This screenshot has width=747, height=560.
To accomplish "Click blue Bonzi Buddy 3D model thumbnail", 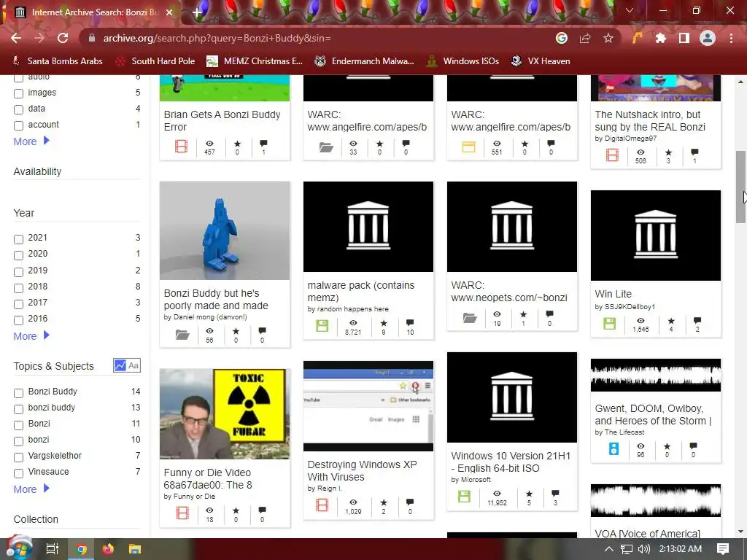I will point(225,230).
